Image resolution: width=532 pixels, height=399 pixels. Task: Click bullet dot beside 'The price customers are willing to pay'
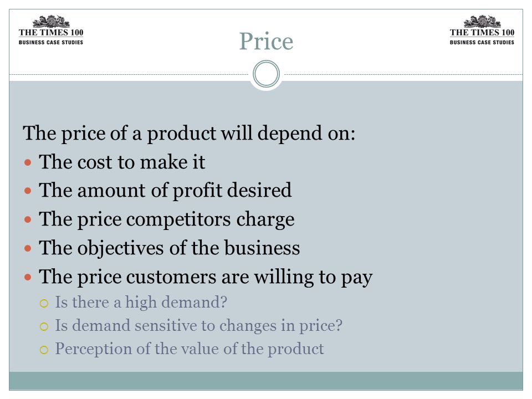click(x=28, y=277)
